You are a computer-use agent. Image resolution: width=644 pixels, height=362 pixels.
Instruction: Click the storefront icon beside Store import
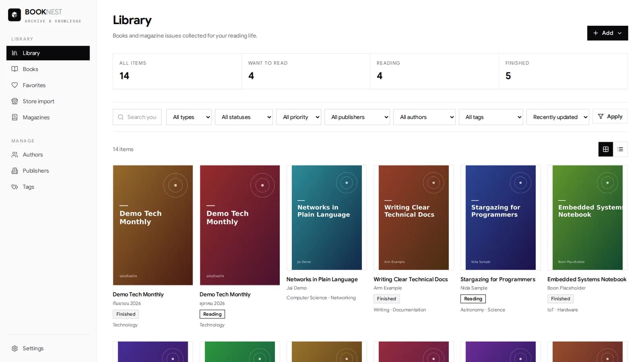14,101
